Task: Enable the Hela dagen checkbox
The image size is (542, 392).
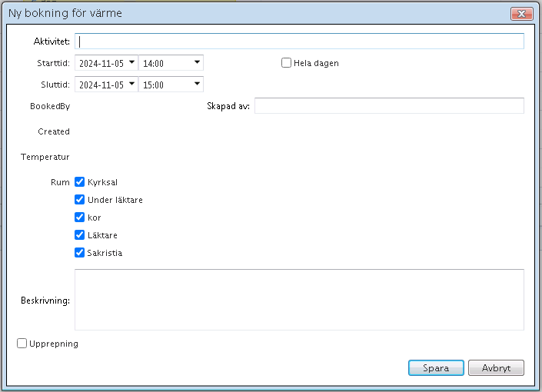Action: pyautogui.click(x=287, y=63)
